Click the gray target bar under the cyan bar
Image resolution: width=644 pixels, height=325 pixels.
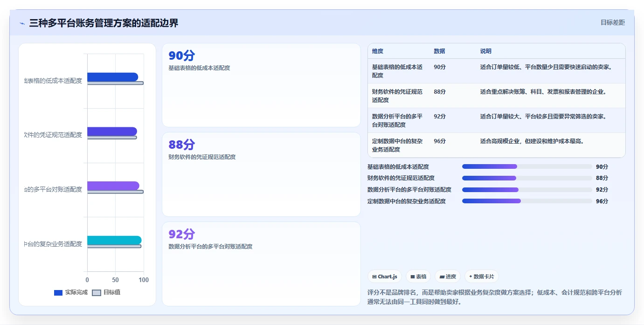click(114, 246)
